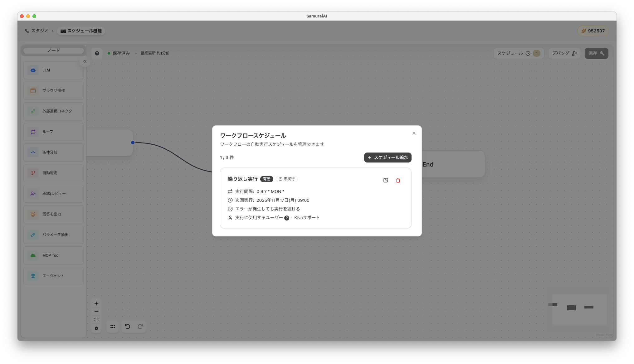Navigate to スタジオ in the breadcrumb
This screenshot has height=364, width=634.
point(39,31)
